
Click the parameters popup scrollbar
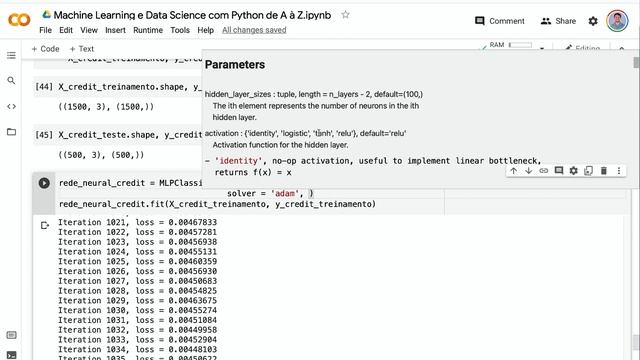[x=636, y=62]
